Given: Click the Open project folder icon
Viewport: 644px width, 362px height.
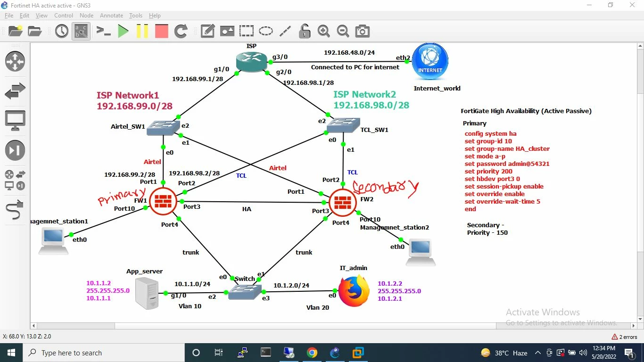Looking at the screenshot, I should (35, 31).
